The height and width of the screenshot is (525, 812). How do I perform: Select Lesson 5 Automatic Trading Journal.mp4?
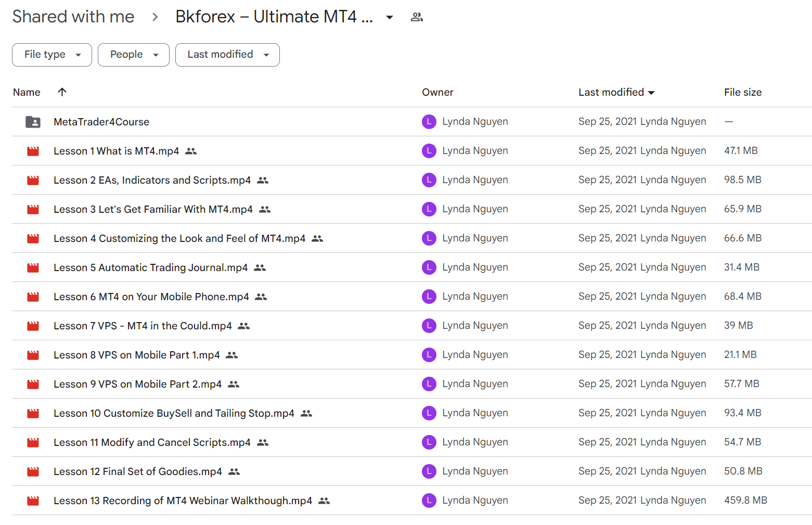click(150, 267)
